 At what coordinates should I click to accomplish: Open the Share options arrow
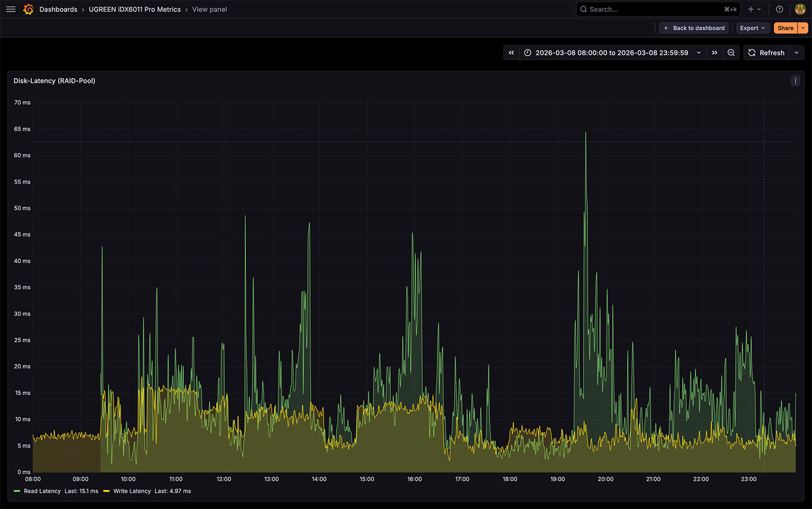click(x=803, y=28)
